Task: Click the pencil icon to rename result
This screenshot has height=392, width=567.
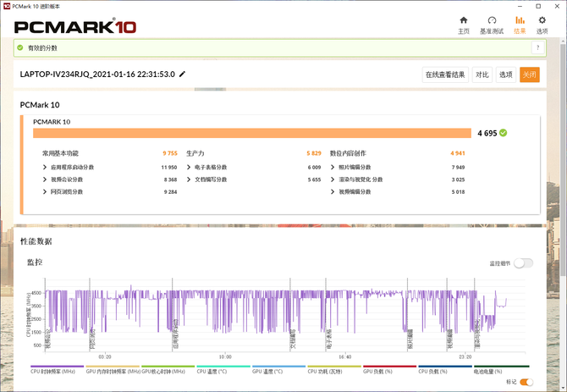Action: tap(182, 75)
